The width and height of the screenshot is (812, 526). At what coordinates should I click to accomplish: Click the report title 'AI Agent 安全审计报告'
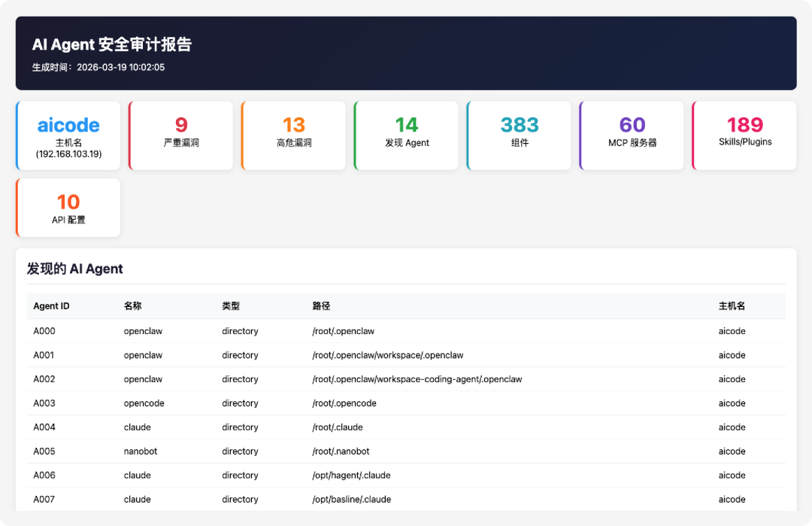(x=112, y=44)
